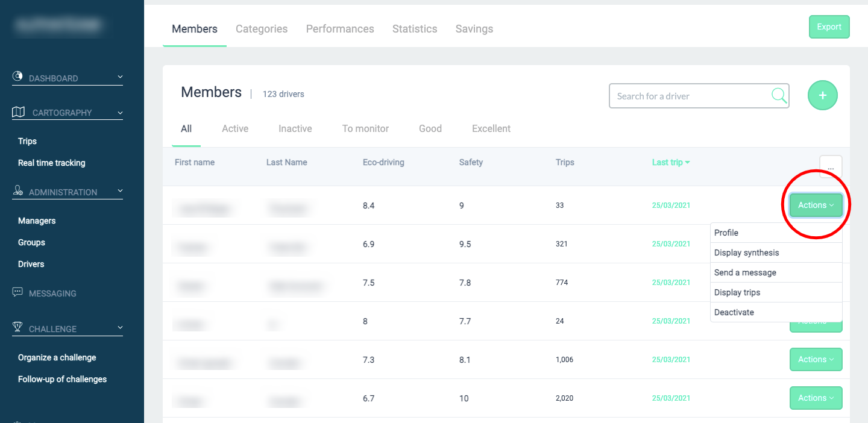Add a driver with the plus button
Viewport: 868px width, 423px height.
(822, 95)
